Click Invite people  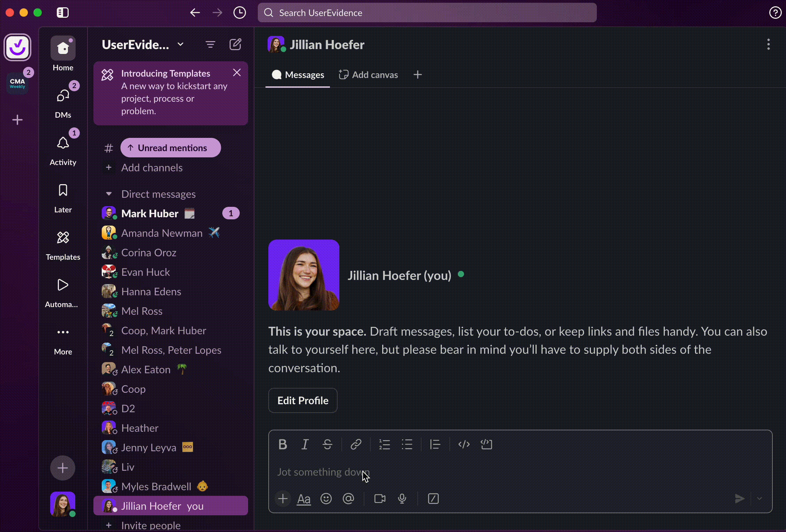click(x=151, y=525)
